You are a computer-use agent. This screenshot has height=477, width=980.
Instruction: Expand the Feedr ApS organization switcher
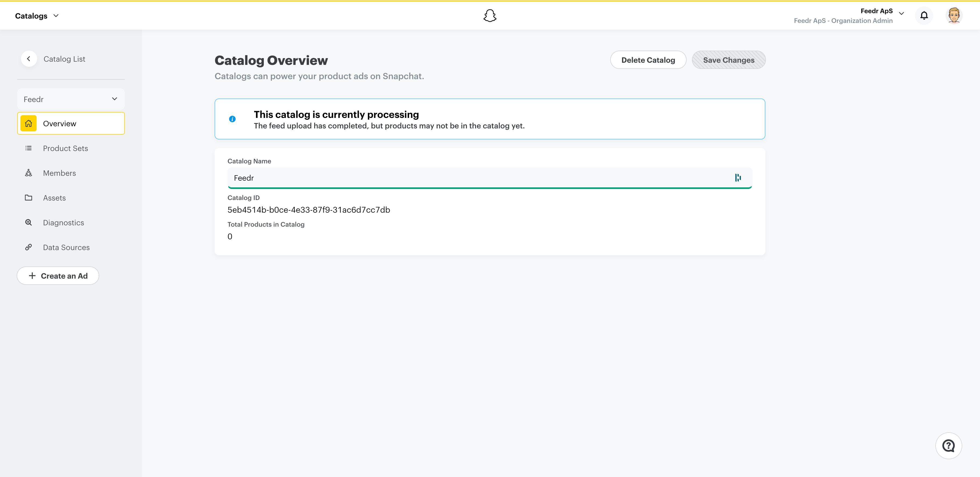tap(901, 13)
